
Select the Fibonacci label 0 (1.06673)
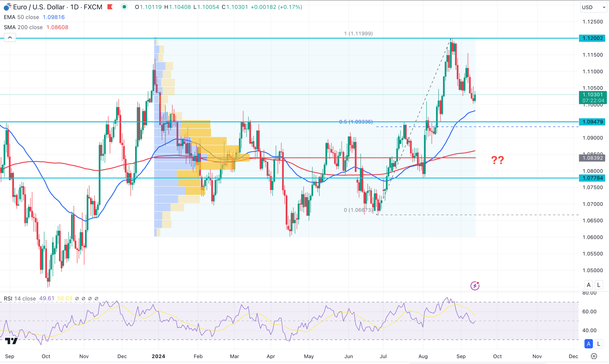[358, 210]
